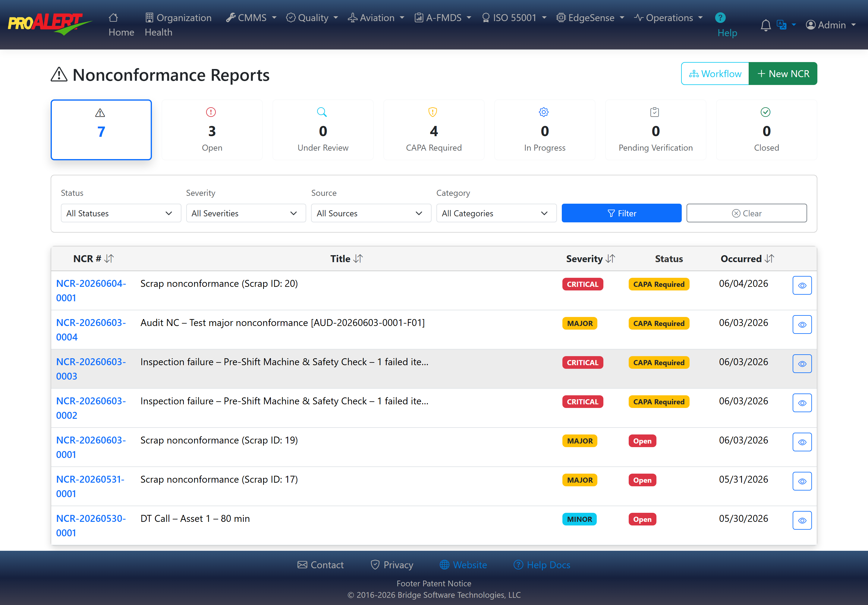View NCR-20260604-0001 using its eye icon
The width and height of the screenshot is (868, 605).
tap(802, 285)
